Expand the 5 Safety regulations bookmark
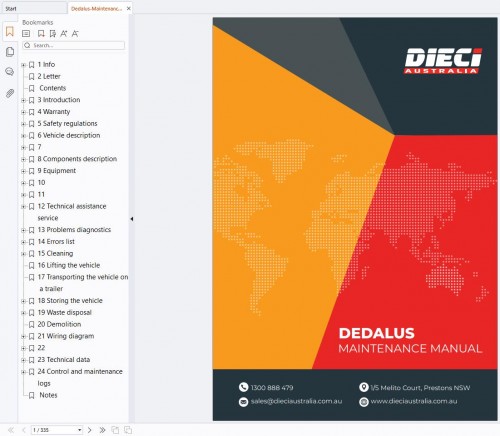Viewport: 500px width, 436px height. (23, 124)
